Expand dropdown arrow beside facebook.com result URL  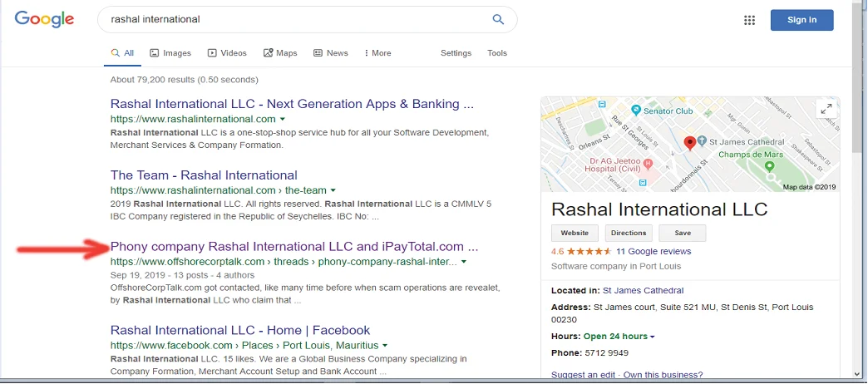coord(385,346)
